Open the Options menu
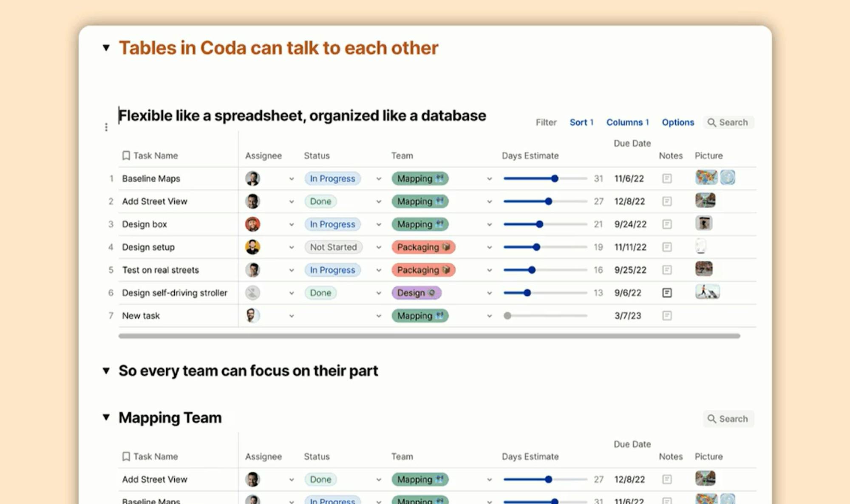This screenshot has width=850, height=504. click(677, 122)
